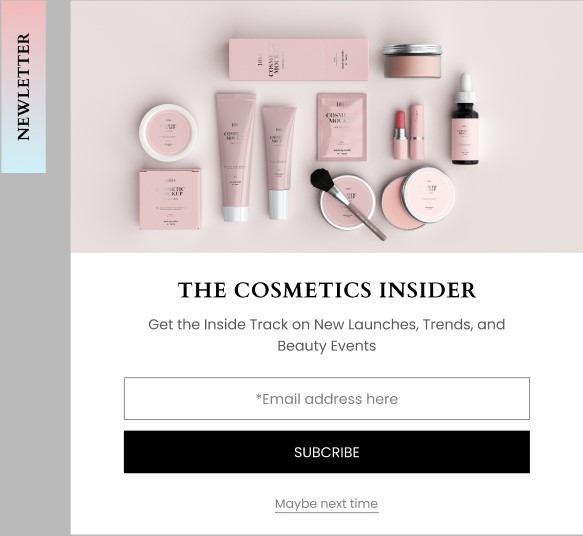Click the closed pink lipstick tube
Image resolution: width=583 pixels, height=536 pixels.
(x=417, y=132)
